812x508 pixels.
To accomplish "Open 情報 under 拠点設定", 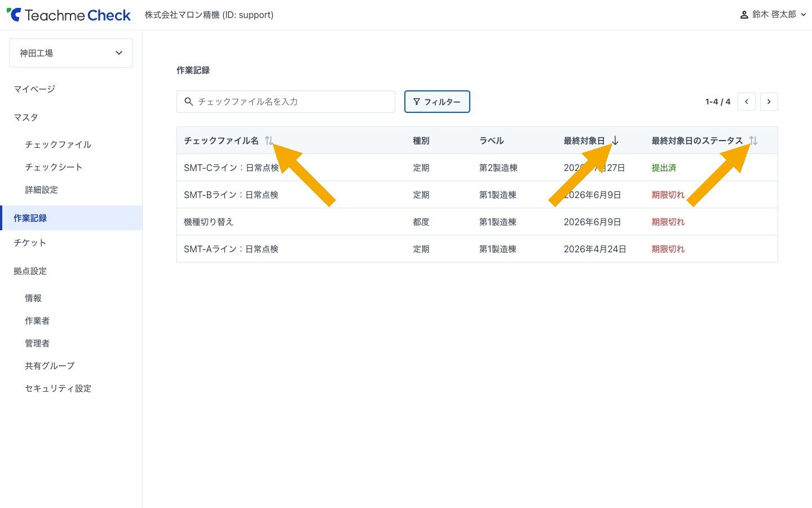I will pyautogui.click(x=33, y=298).
